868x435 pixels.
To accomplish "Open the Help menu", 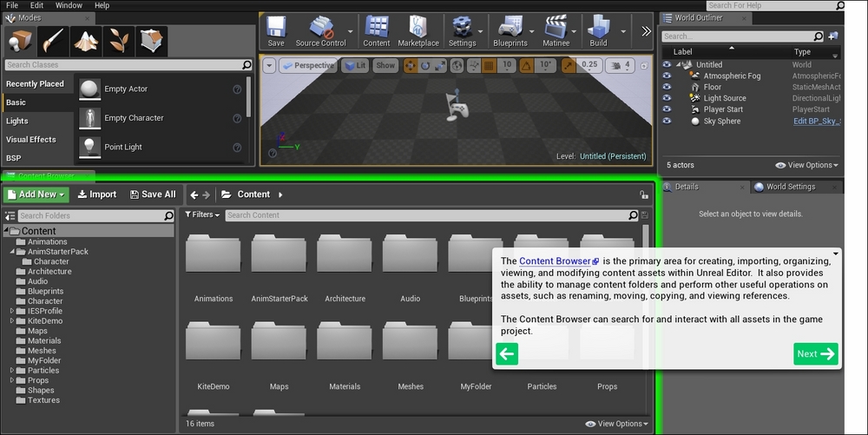I will (102, 5).
